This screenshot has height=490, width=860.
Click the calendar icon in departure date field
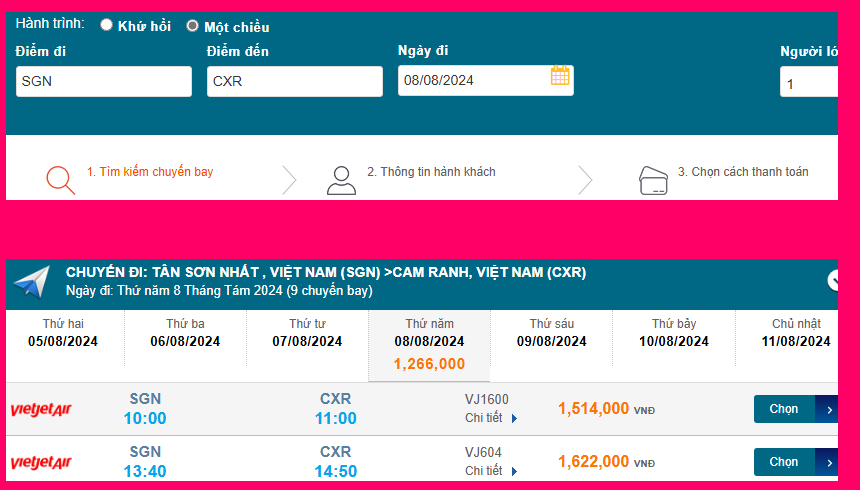(x=560, y=76)
